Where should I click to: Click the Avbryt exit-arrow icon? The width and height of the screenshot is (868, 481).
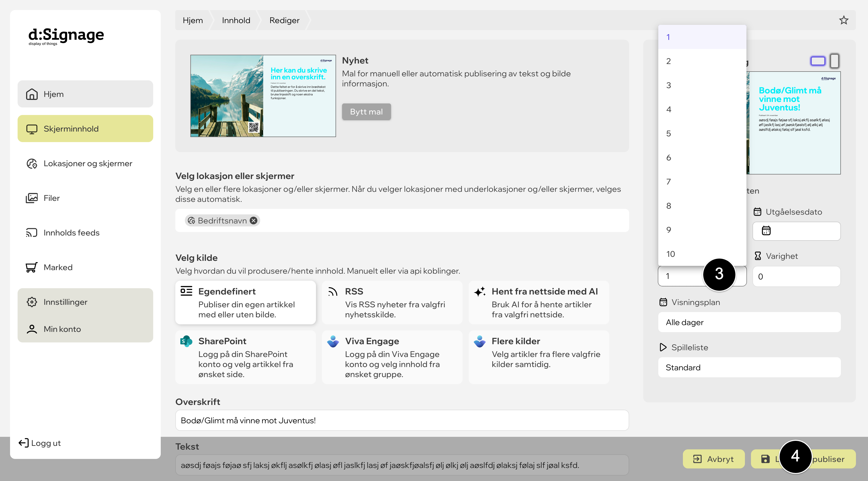(x=697, y=459)
